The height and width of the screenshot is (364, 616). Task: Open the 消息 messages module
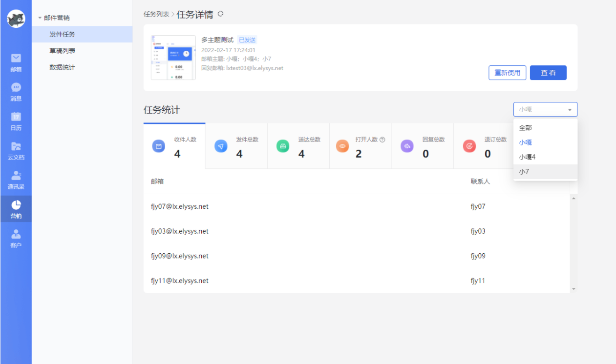(16, 92)
